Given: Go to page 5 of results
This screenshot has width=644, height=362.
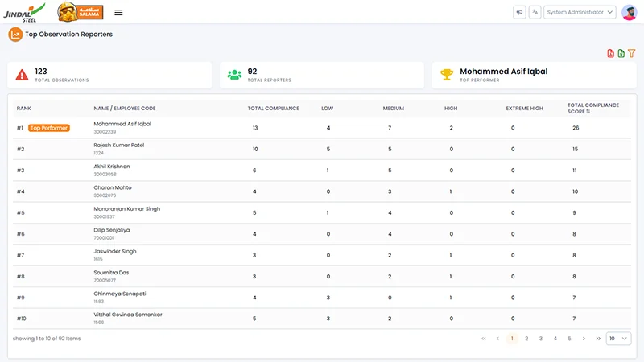Looking at the screenshot, I should 569,339.
